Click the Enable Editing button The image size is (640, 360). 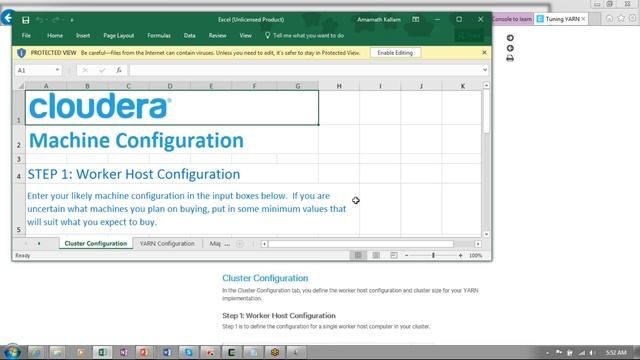coord(395,53)
